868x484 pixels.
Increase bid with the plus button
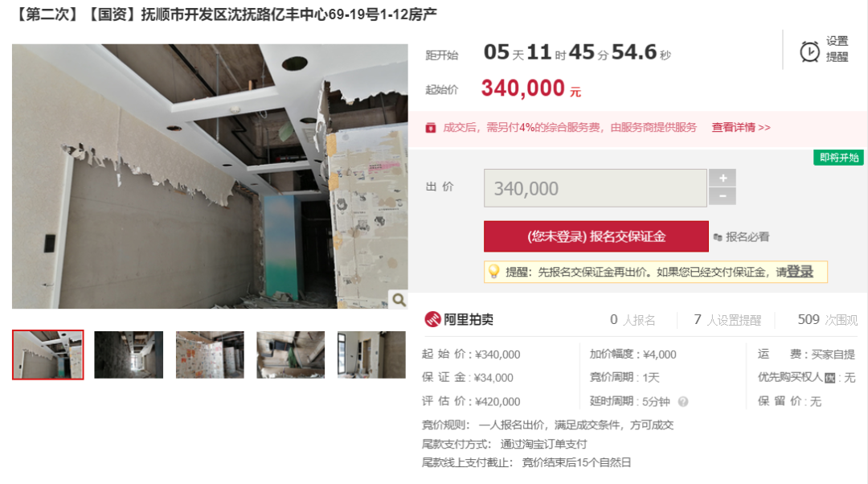pos(723,178)
